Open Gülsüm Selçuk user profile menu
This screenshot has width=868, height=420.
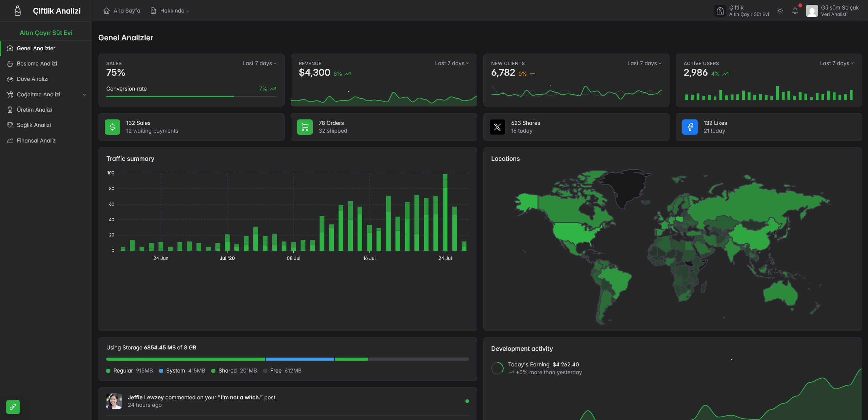coord(833,11)
